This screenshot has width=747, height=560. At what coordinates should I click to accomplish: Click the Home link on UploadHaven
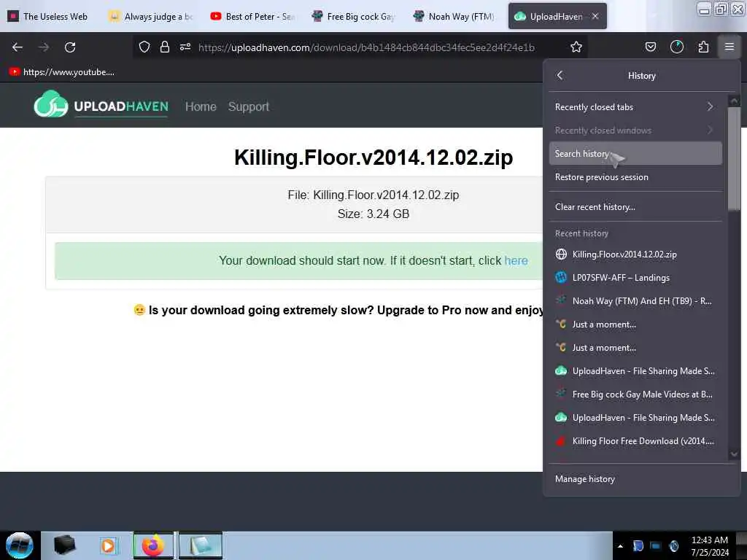point(201,106)
